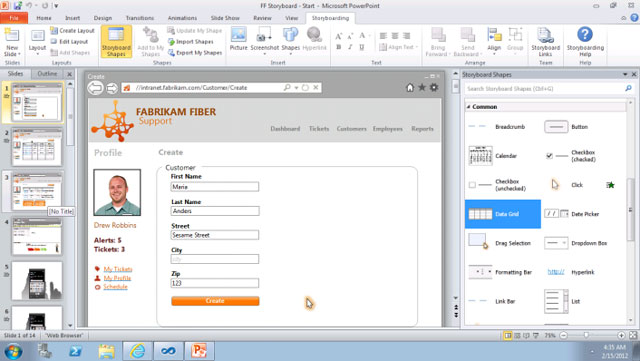Switch to the Outline pane tab
This screenshot has height=361, width=640.
47,74
